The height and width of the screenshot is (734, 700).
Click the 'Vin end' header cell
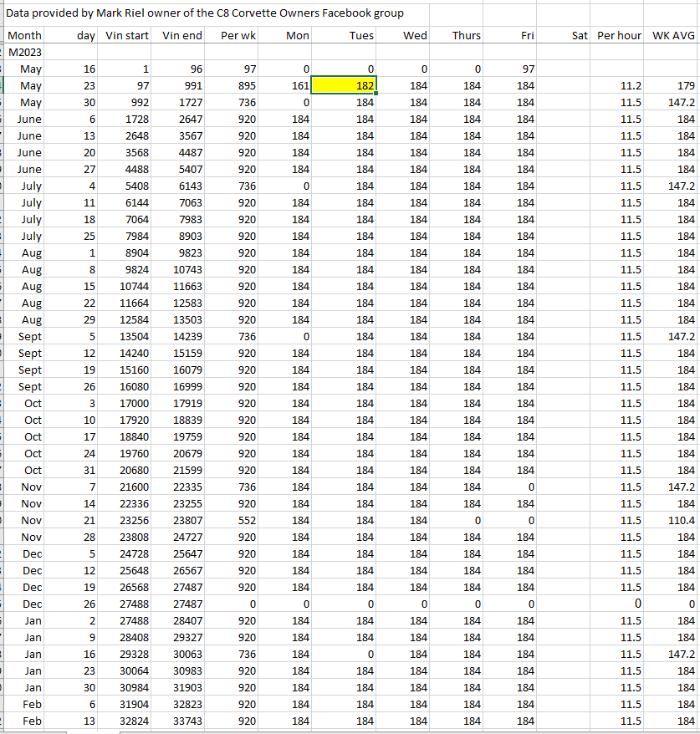tap(181, 35)
